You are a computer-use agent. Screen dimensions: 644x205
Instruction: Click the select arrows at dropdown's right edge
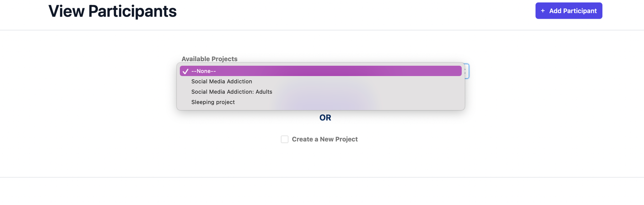pos(466,71)
